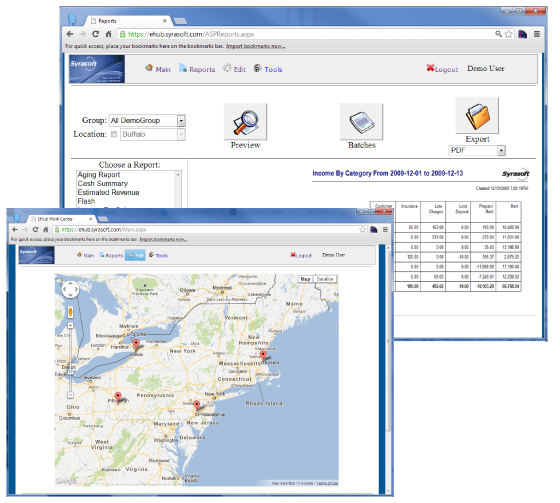This screenshot has width=560, height=503.
Task: Bookmark eHub Work Center page with star
Action: pos(363,229)
